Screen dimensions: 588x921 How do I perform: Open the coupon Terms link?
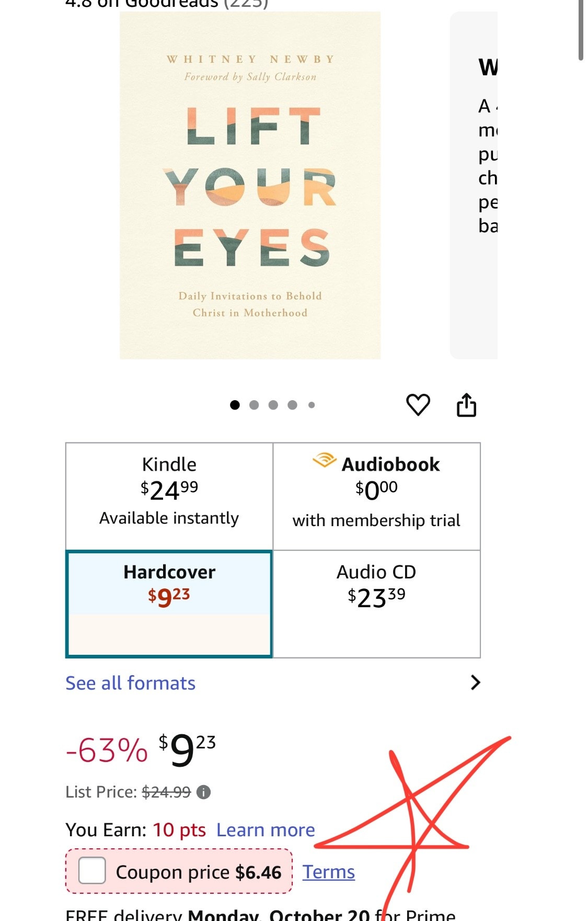(329, 872)
